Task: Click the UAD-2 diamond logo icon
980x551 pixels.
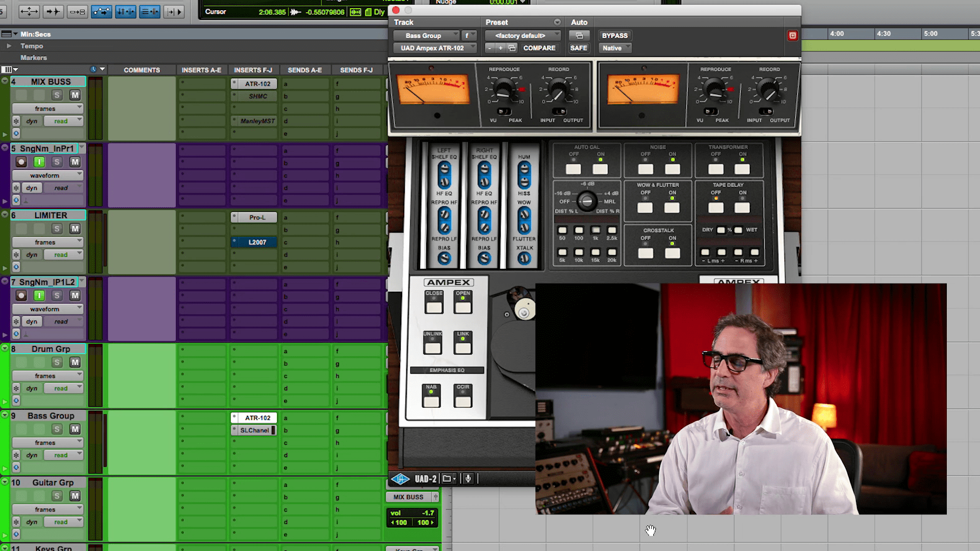Action: coord(400,479)
